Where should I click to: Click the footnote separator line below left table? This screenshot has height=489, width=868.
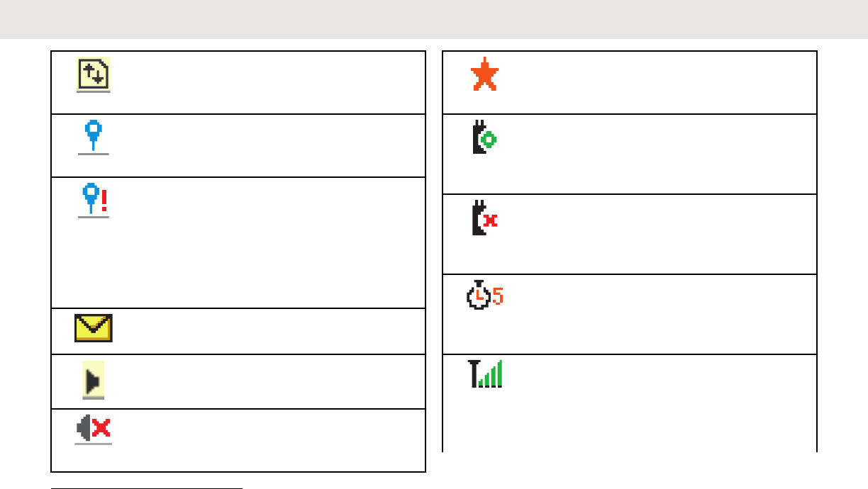(147, 488)
